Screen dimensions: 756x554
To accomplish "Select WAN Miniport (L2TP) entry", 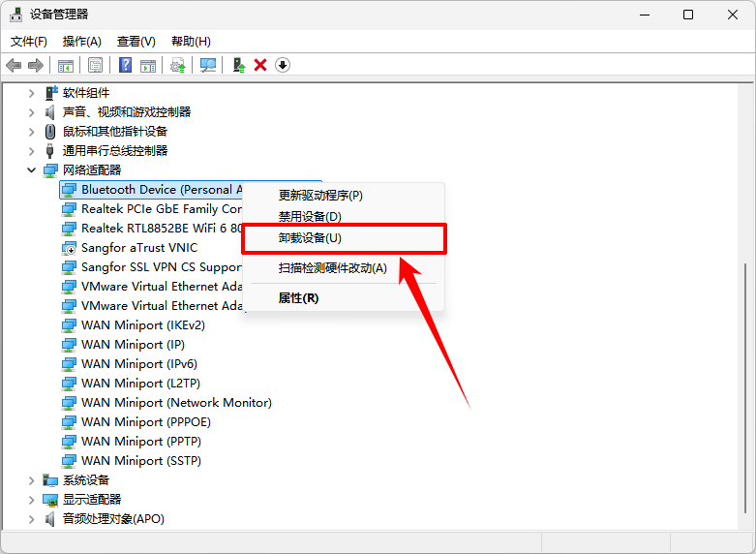I will 140,384.
